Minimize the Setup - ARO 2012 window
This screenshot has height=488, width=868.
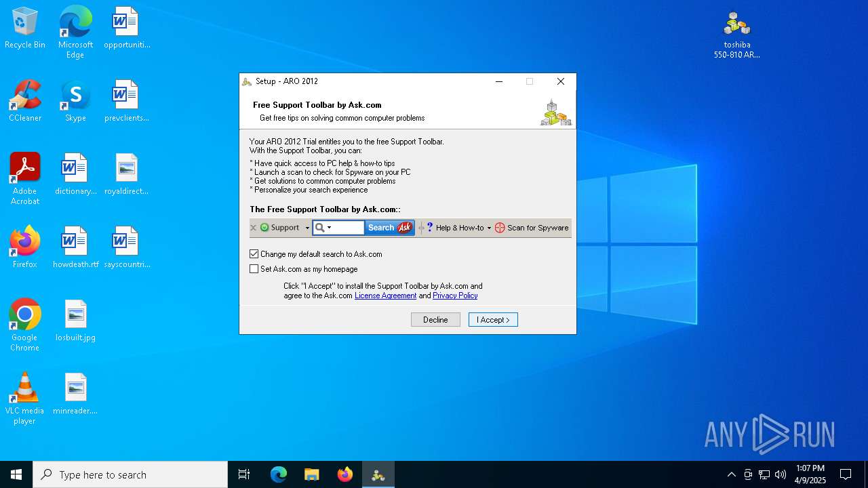tap(499, 81)
